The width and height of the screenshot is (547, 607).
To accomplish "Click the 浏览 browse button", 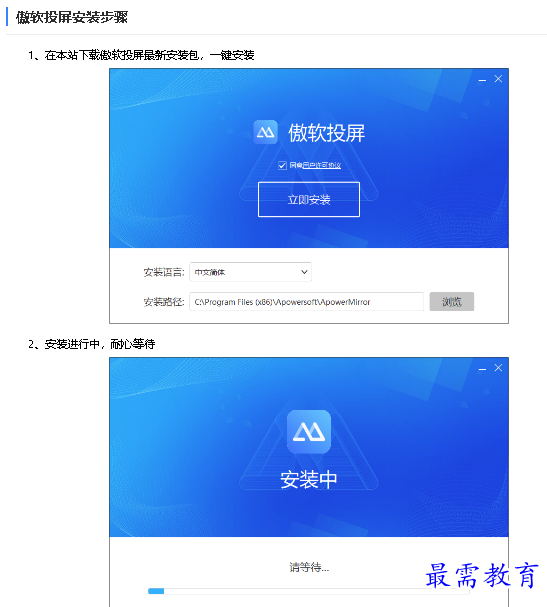I will click(x=451, y=302).
